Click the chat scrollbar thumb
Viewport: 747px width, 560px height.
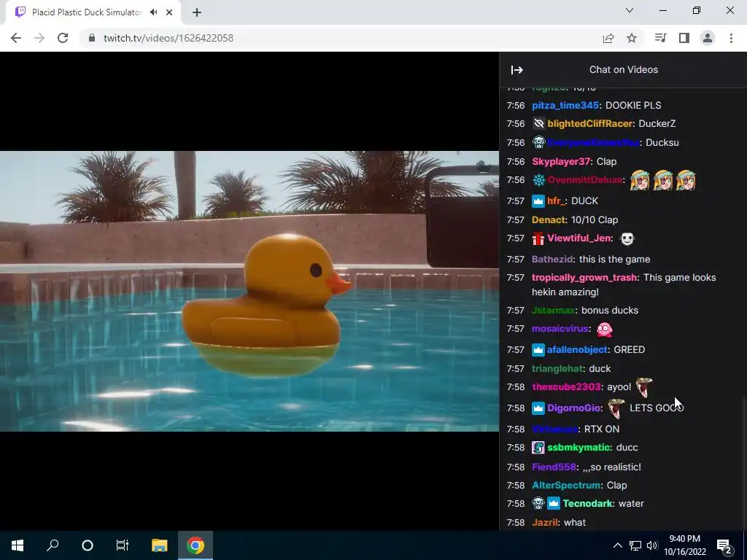point(743,464)
